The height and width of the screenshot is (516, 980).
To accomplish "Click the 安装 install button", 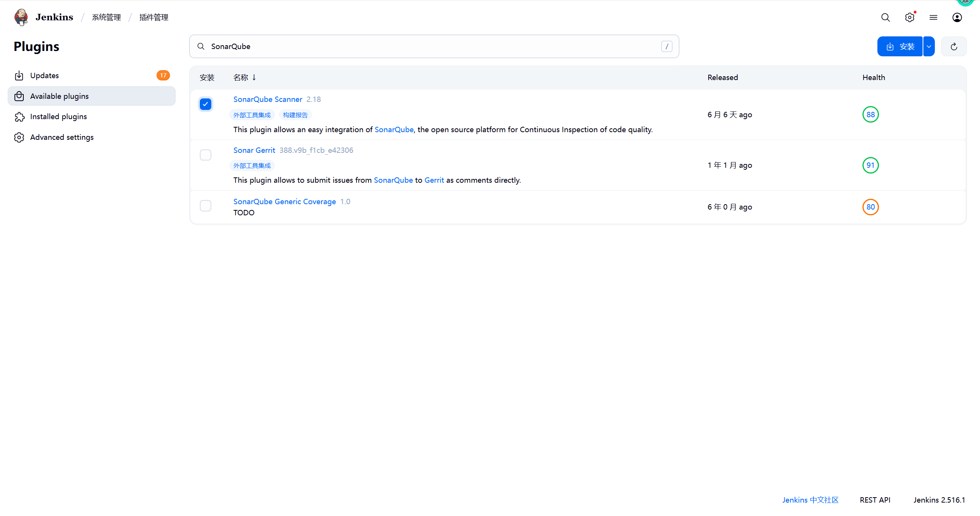I will coord(900,46).
